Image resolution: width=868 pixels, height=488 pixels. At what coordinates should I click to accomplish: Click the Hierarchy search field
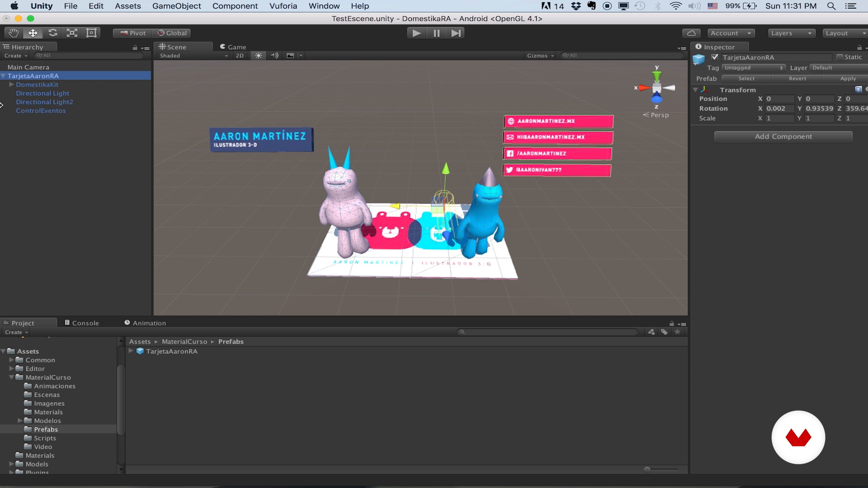click(x=88, y=56)
